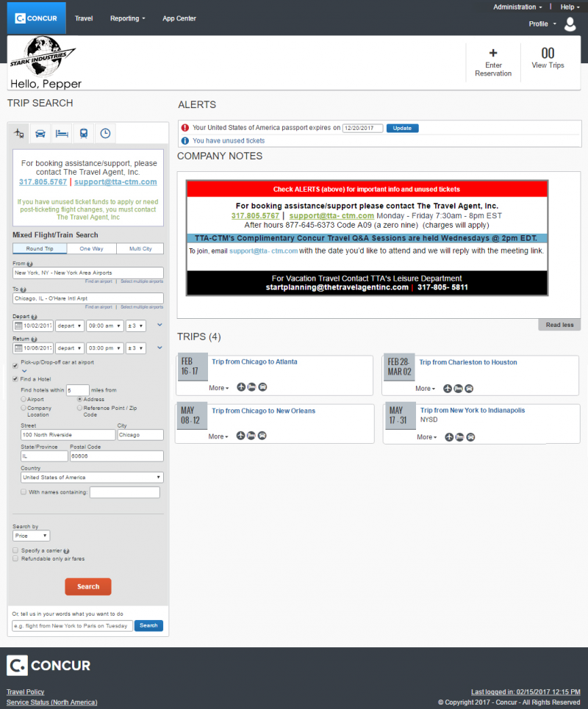
Task: Open the Reporting menu
Action: (x=128, y=18)
